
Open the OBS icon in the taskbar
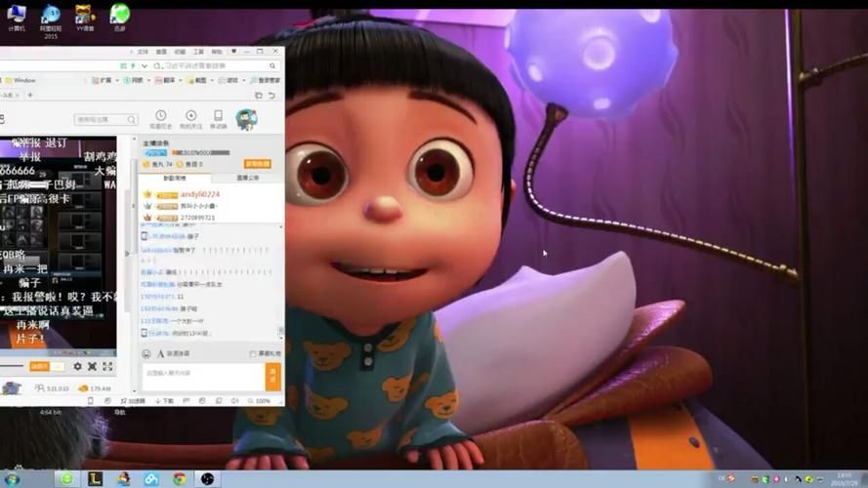(x=207, y=479)
